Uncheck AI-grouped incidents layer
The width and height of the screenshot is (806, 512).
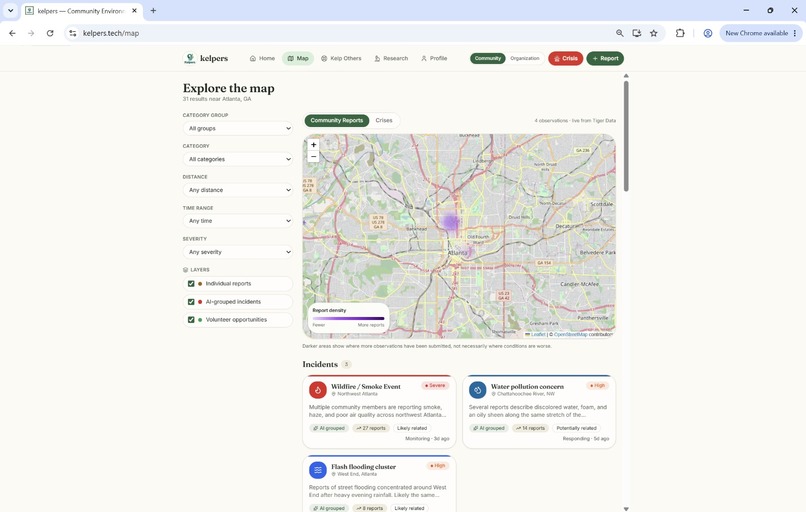[x=191, y=302]
